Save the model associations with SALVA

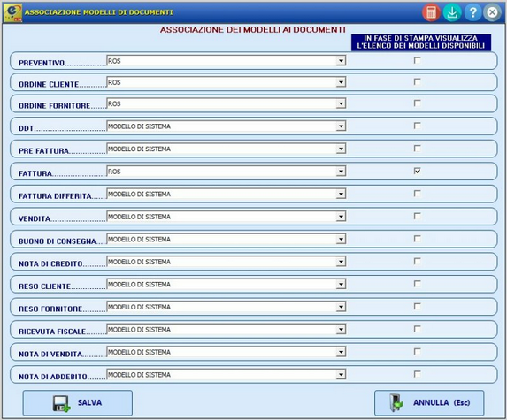(78, 403)
